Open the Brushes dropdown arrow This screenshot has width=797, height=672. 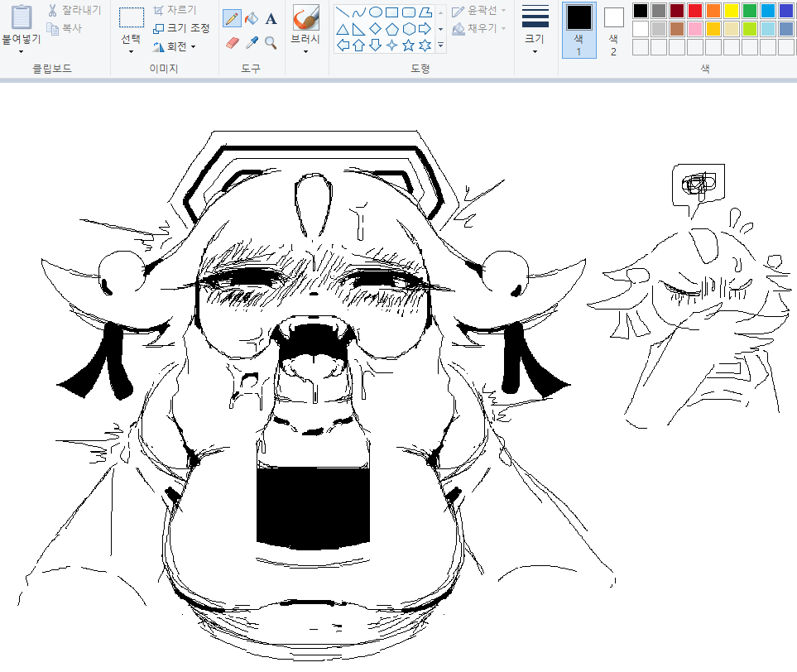click(305, 52)
